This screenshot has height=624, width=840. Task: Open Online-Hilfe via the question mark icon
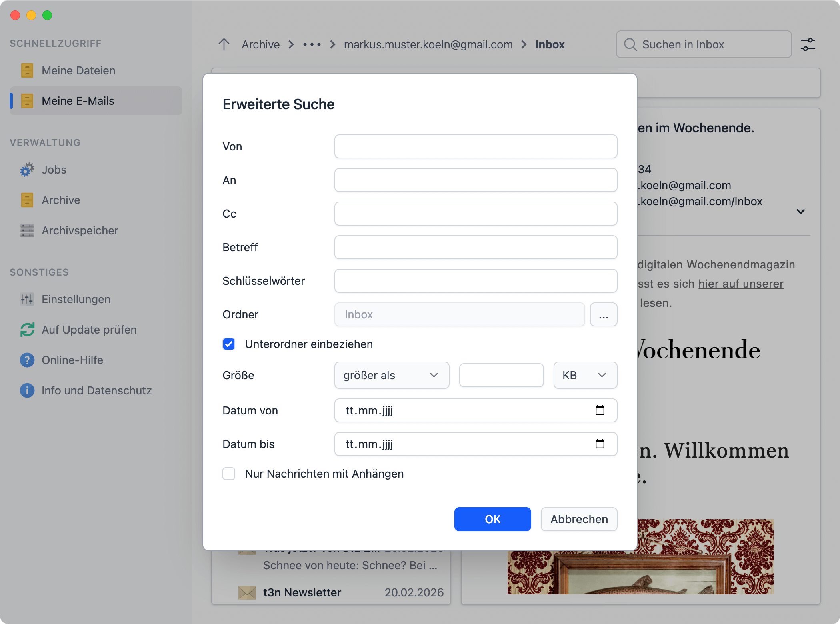(26, 360)
